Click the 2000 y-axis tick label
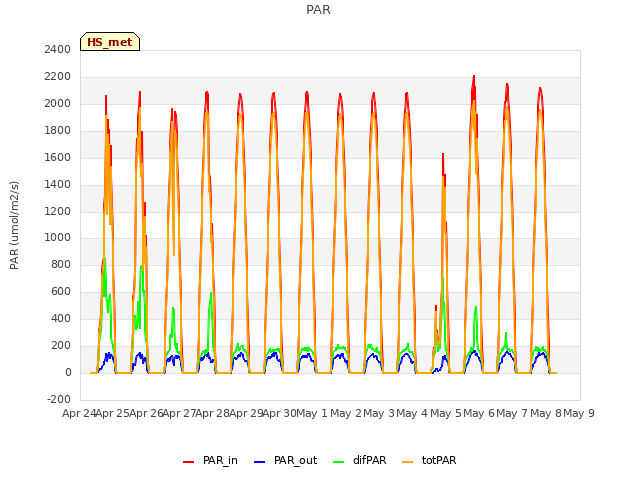This screenshot has height=480, width=640. point(58,103)
